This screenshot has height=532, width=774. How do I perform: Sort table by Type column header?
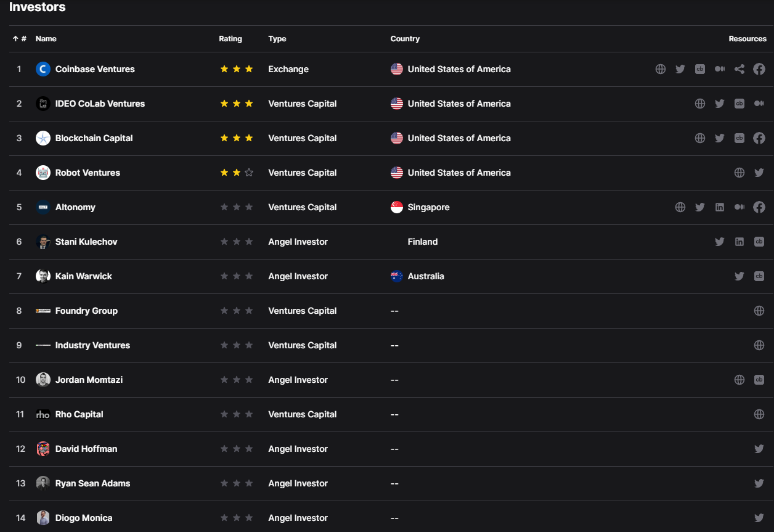[x=277, y=39]
